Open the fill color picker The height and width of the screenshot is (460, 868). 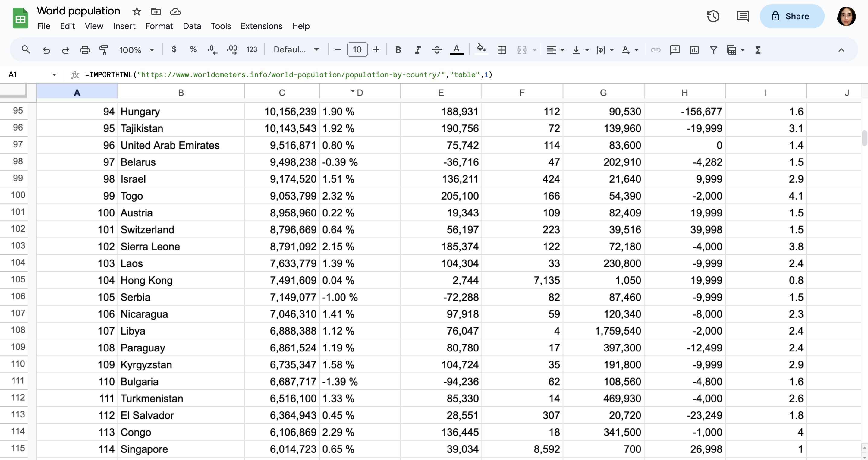click(x=481, y=50)
